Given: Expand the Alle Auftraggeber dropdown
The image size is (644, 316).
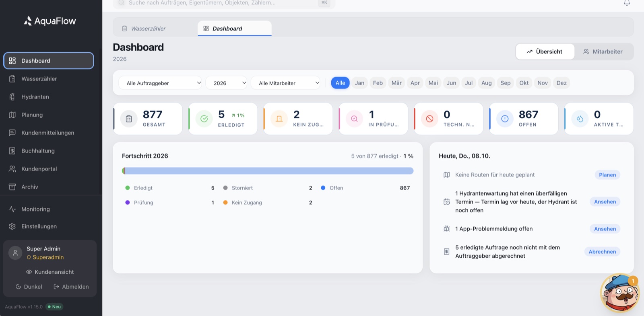Looking at the screenshot, I should point(160,83).
